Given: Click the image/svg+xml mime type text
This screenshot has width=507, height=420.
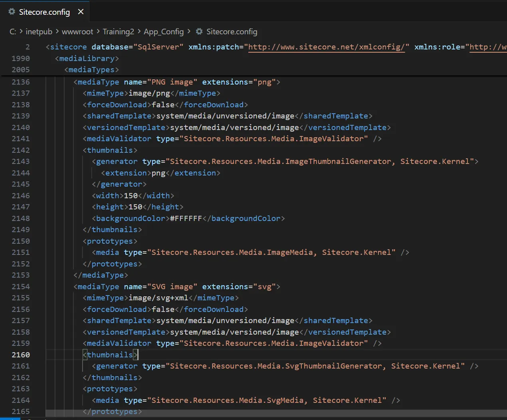Looking at the screenshot, I should click(x=158, y=298).
